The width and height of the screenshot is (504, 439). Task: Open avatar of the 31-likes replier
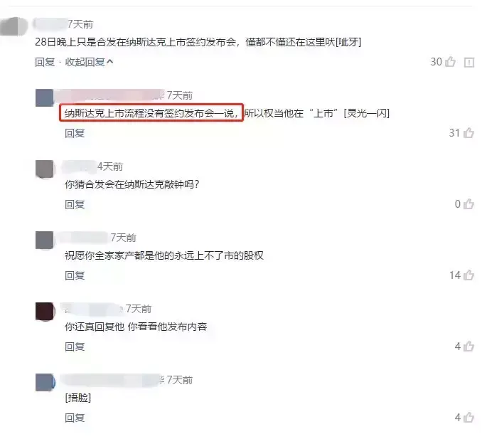(x=45, y=97)
